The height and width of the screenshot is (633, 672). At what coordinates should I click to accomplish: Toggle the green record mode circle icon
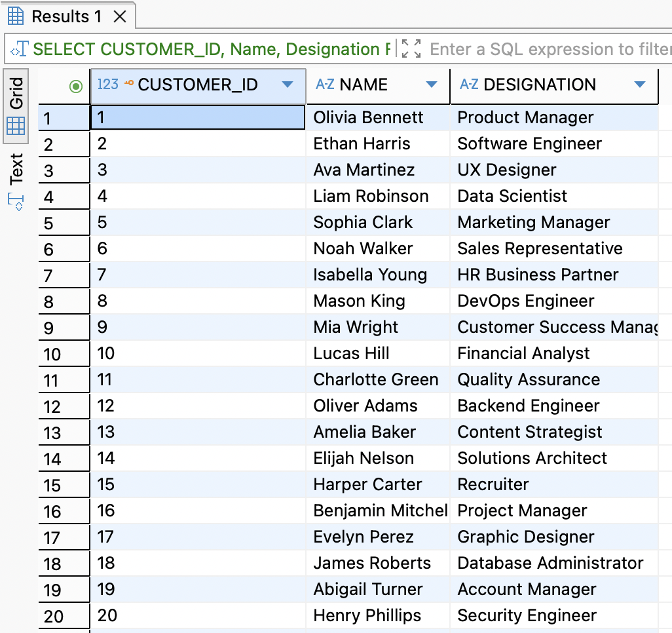pyautogui.click(x=76, y=86)
